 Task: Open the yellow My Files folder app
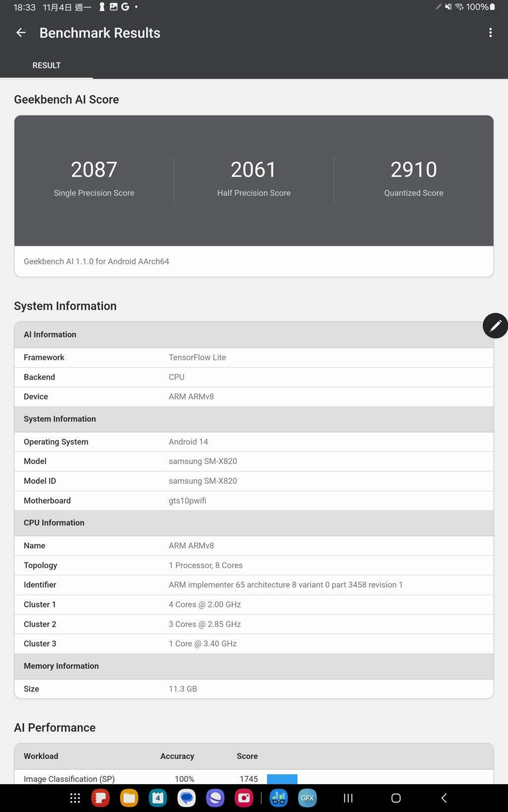pos(129,798)
